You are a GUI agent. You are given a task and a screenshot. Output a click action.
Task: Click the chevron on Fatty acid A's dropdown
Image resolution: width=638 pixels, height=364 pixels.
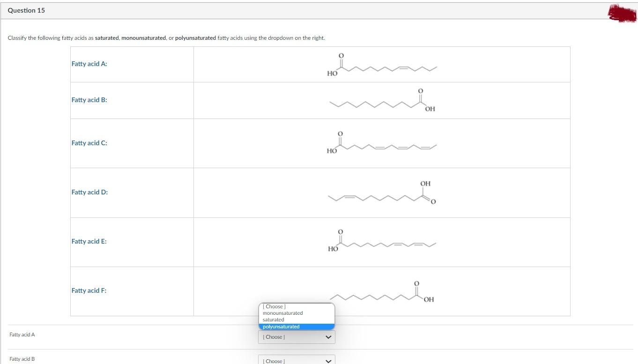pyautogui.click(x=328, y=337)
